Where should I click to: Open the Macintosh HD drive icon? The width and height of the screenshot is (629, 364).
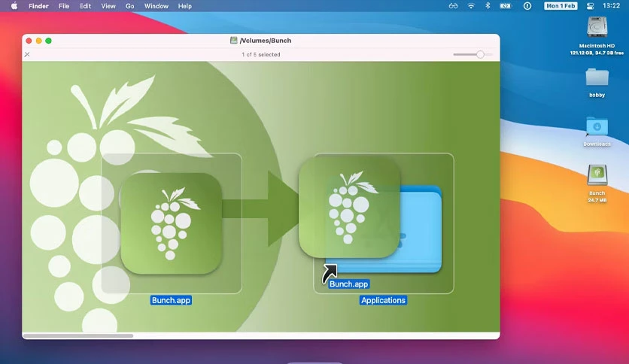(597, 27)
